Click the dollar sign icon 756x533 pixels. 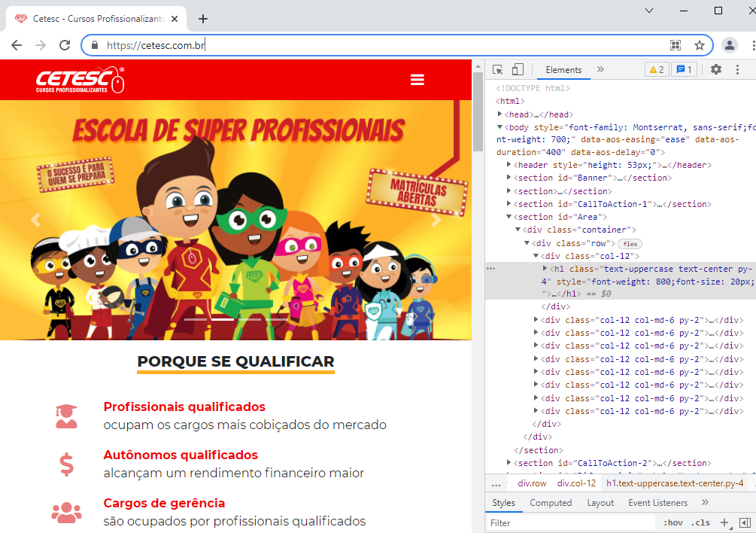66,464
